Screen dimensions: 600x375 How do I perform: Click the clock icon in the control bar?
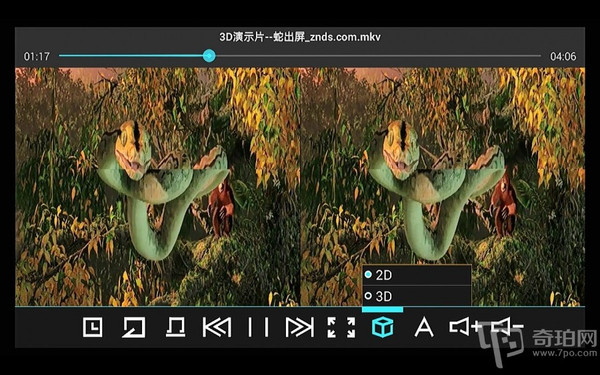93,328
